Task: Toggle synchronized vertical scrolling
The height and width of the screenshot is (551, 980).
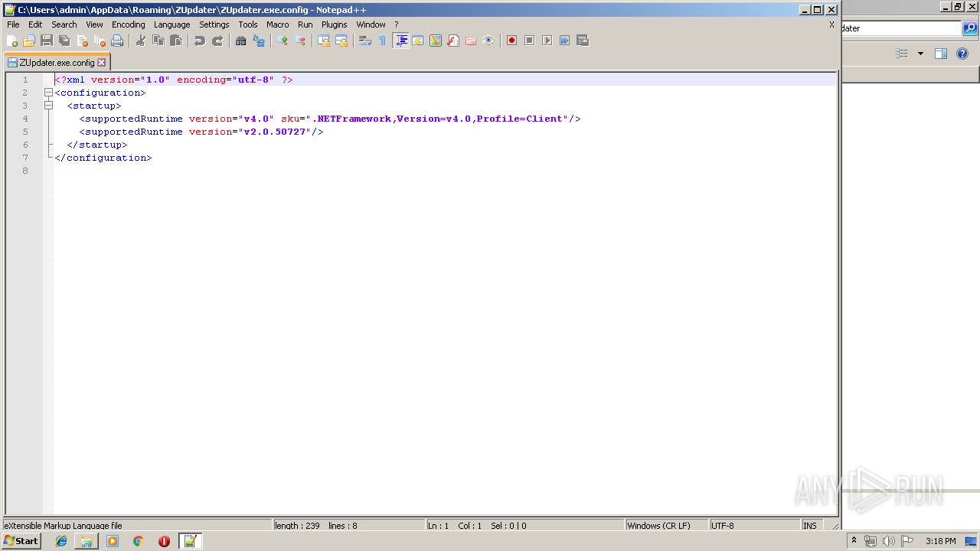Action: 324,41
